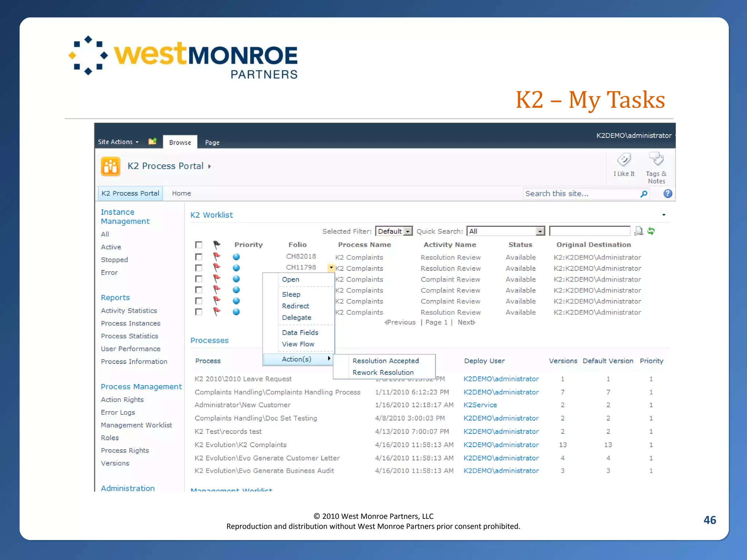
Task: Open the Site Actions dropdown
Action: (118, 142)
